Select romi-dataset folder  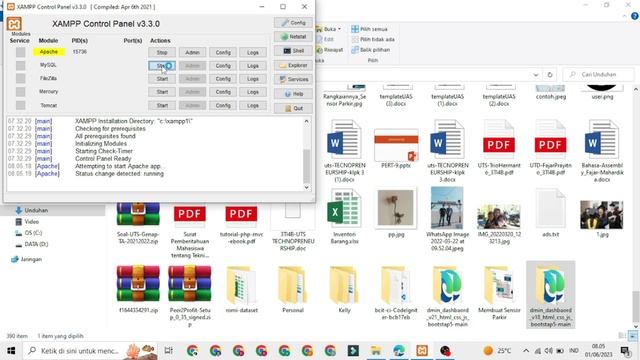pyautogui.click(x=241, y=289)
